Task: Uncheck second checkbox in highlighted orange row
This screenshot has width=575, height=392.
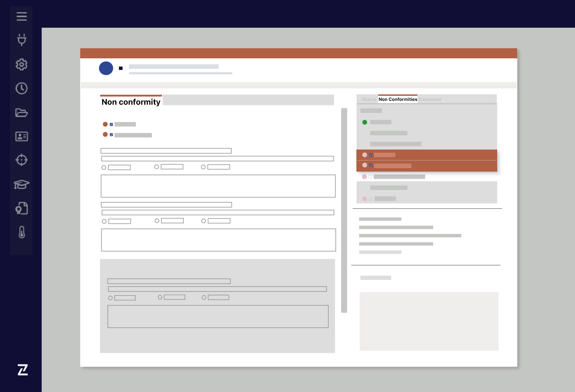Action: [x=371, y=165]
